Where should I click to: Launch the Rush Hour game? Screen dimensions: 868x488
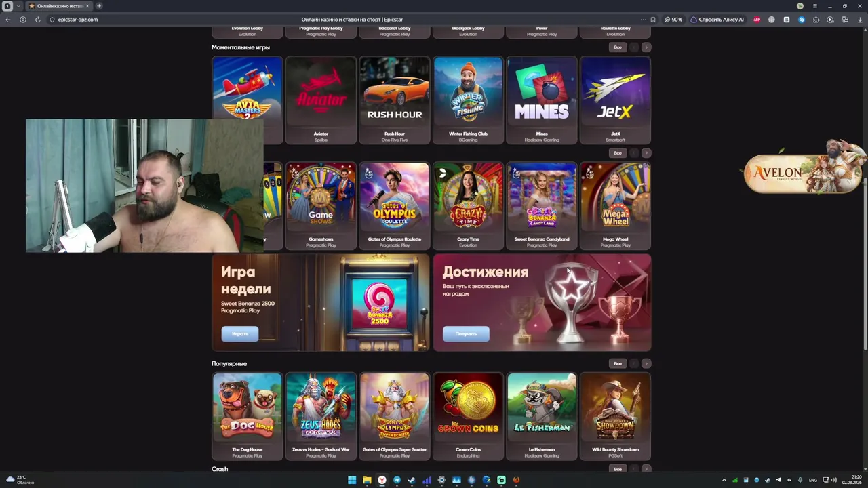[395, 100]
